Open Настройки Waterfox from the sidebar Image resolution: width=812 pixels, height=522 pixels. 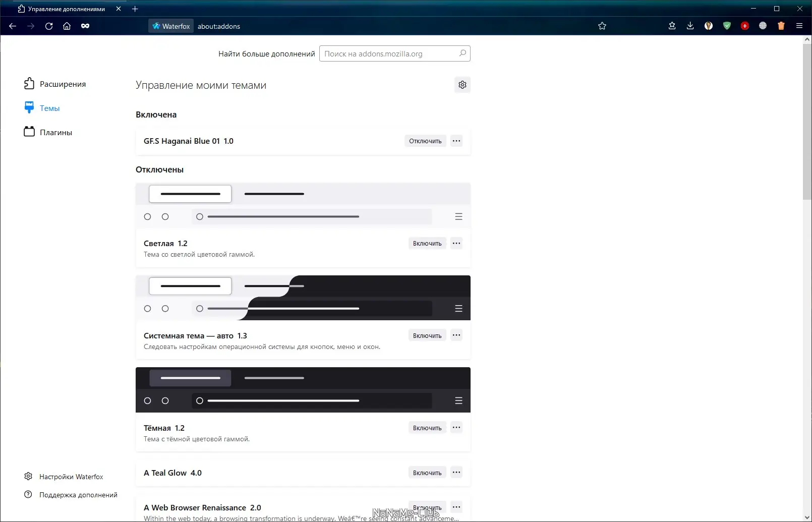(x=64, y=477)
